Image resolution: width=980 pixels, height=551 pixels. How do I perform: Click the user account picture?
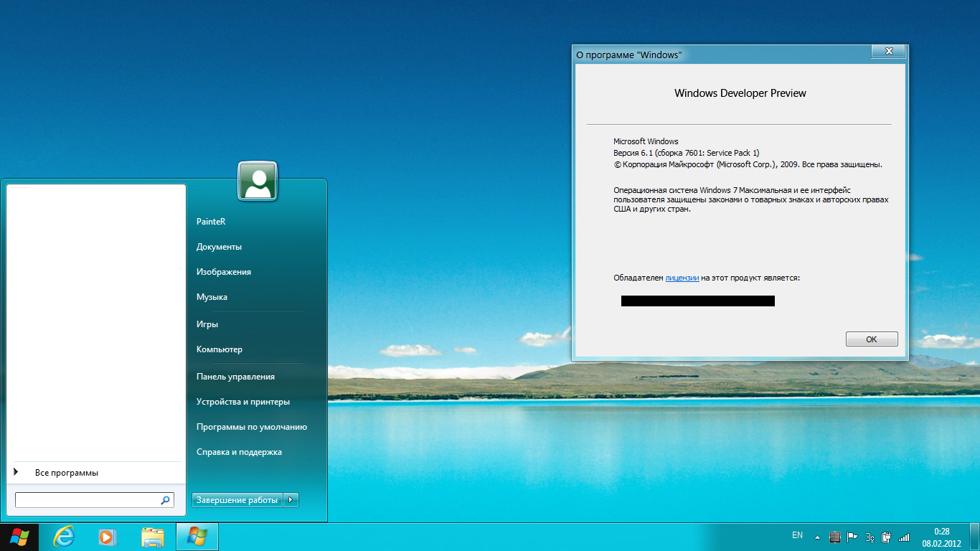coord(258,182)
